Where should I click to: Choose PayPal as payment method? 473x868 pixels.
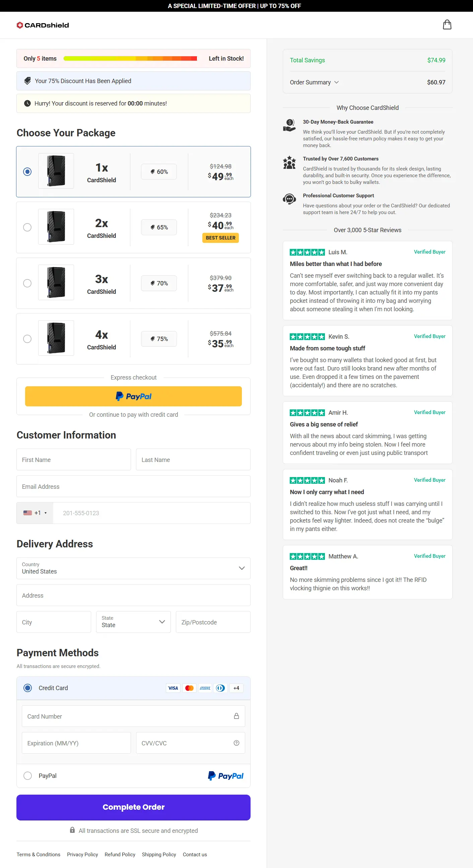click(28, 776)
